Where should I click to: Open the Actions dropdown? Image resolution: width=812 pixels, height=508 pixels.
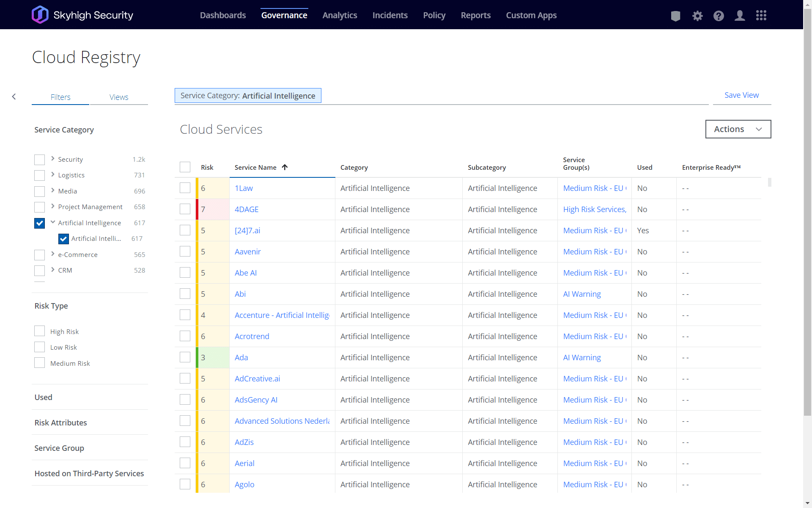[738, 129]
